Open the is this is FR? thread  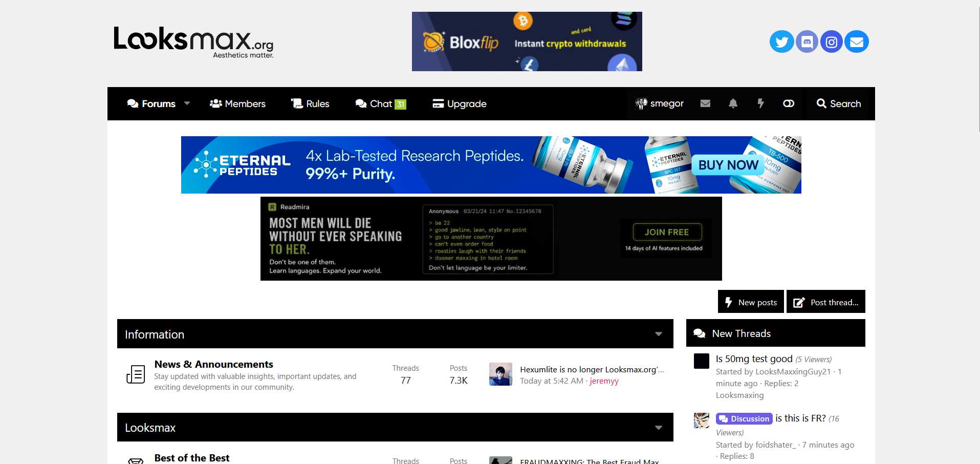[800, 418]
